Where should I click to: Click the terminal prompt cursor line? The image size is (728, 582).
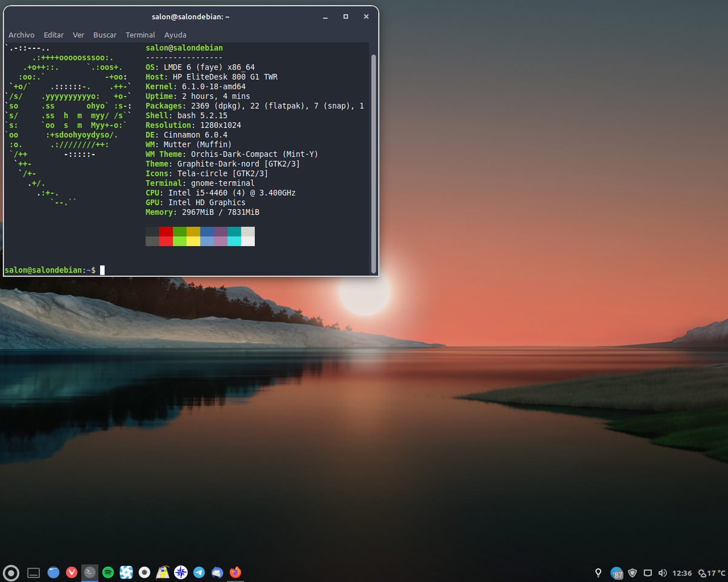pyautogui.click(x=55, y=270)
